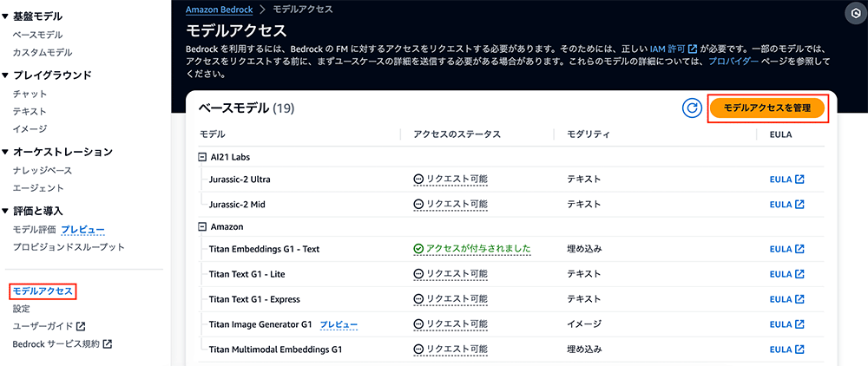Click the external icon beside ユーザーガイド
The width and height of the screenshot is (868, 366).
pos(81,326)
